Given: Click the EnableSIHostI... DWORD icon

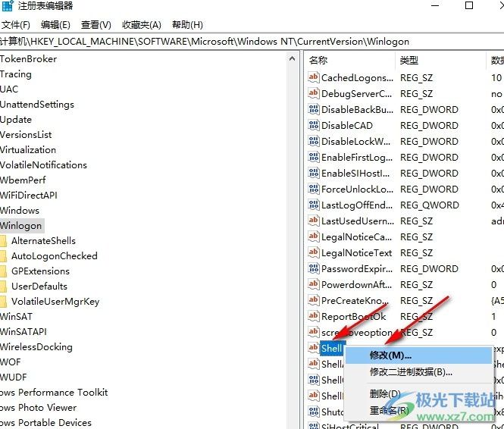Looking at the screenshot, I should 314,174.
